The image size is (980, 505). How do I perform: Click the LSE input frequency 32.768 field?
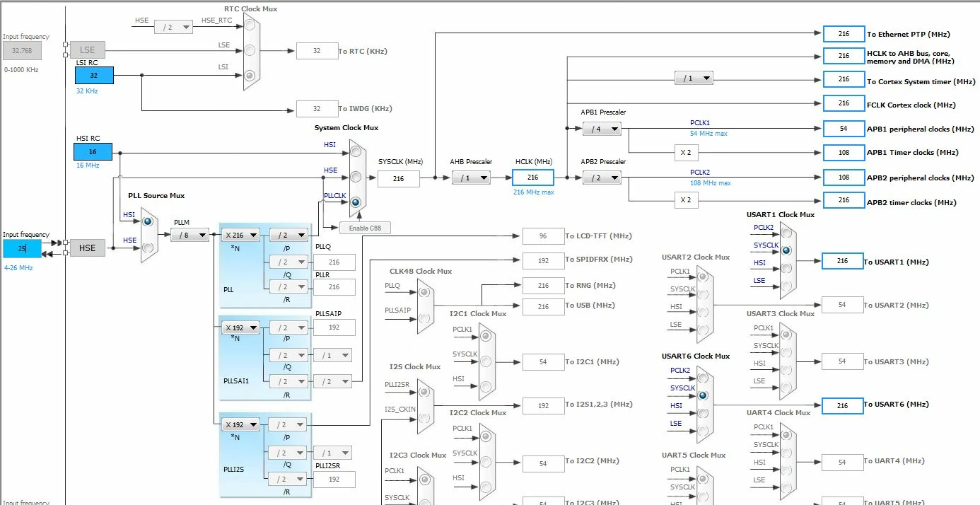[x=22, y=50]
